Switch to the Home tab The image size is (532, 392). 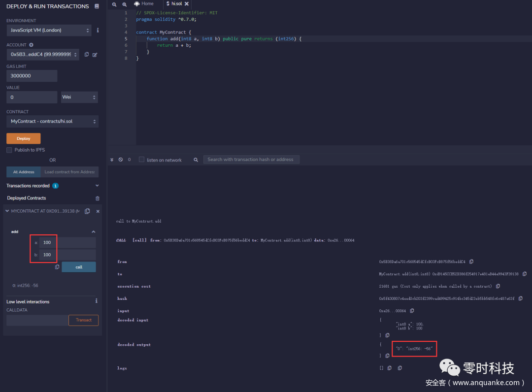[144, 4]
